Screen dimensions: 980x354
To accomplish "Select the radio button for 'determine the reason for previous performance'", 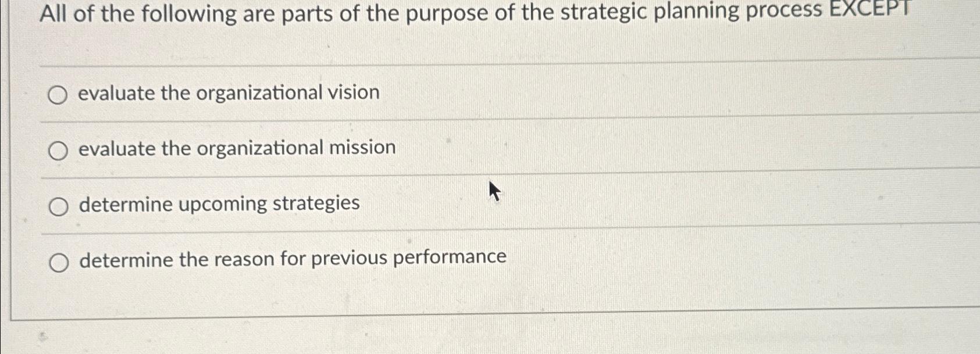I will [58, 262].
